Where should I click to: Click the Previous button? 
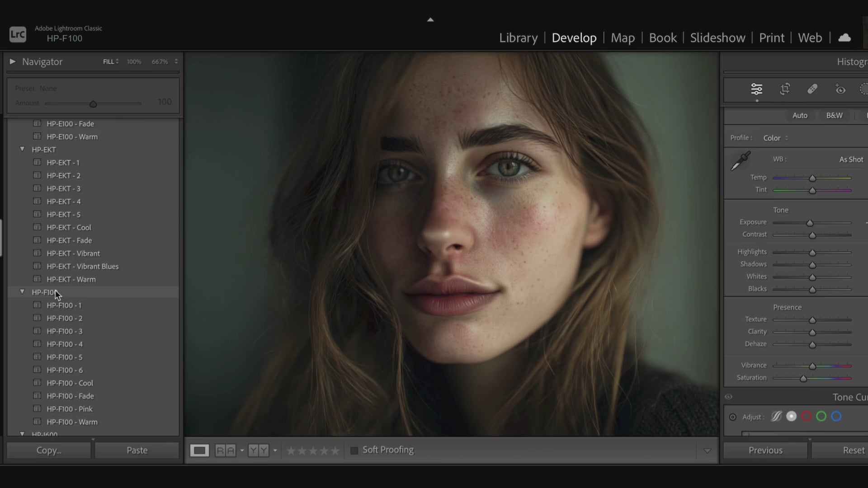765,450
